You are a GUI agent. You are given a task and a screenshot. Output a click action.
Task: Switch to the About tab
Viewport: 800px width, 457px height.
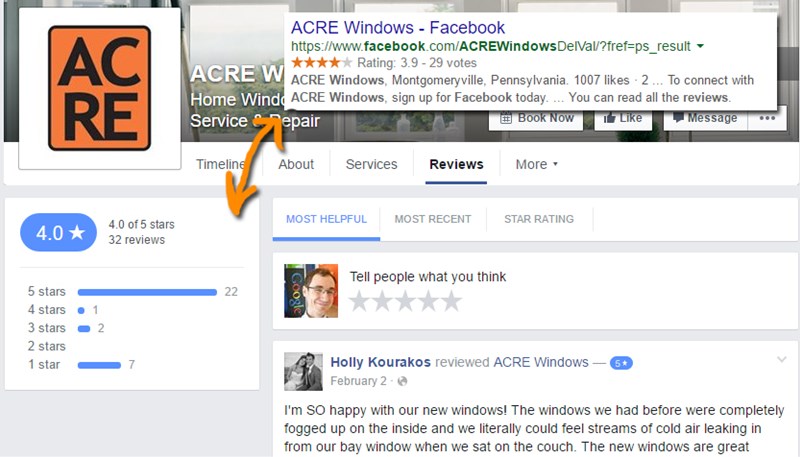(x=296, y=164)
